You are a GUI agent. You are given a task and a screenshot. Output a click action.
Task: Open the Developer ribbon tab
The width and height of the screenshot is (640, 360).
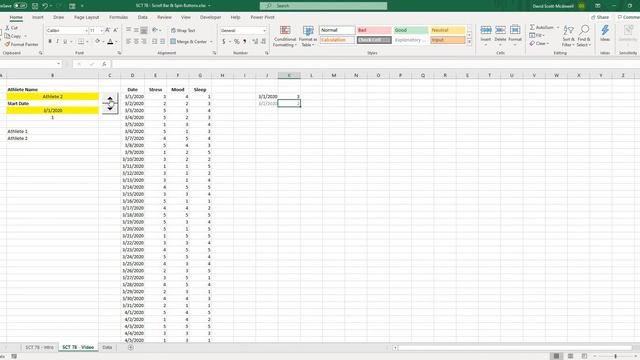(x=210, y=17)
